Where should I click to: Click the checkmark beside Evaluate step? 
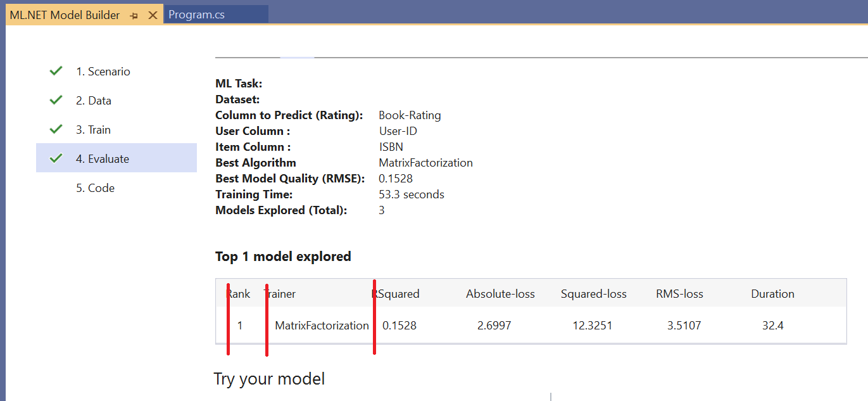pyautogui.click(x=56, y=157)
